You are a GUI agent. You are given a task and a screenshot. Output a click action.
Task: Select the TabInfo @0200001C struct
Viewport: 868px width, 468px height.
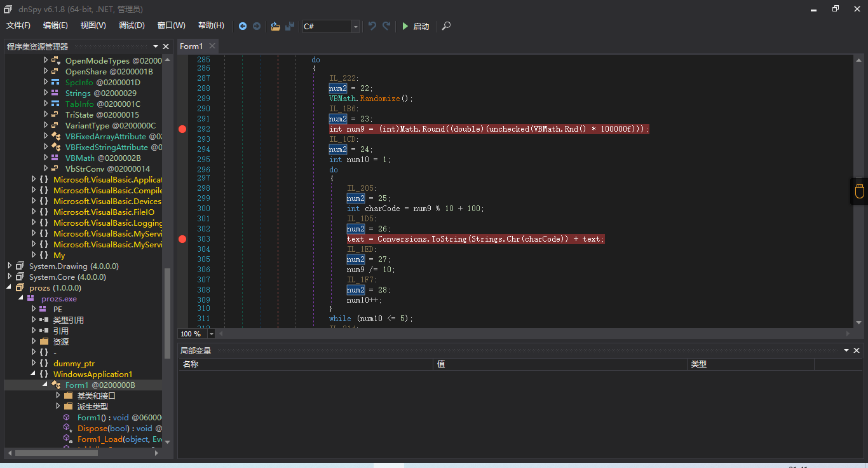[x=103, y=104]
